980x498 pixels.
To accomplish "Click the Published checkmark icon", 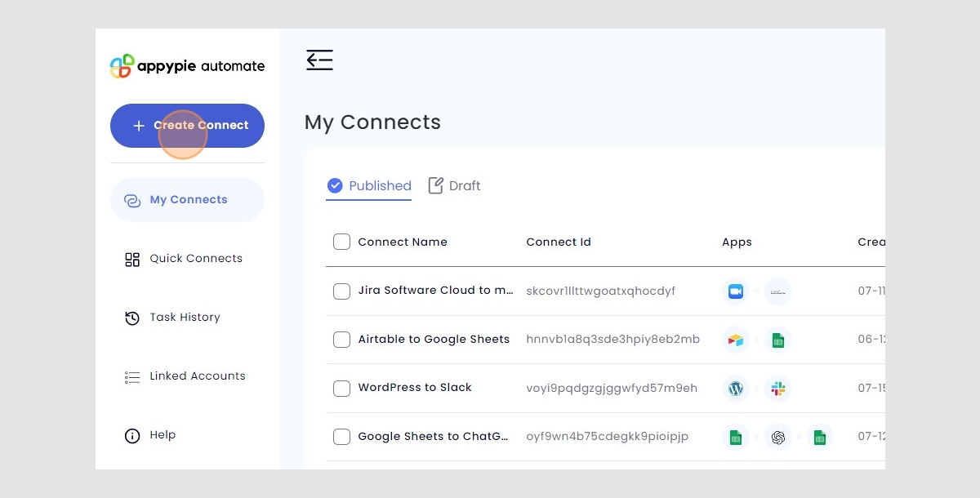I will (x=335, y=186).
